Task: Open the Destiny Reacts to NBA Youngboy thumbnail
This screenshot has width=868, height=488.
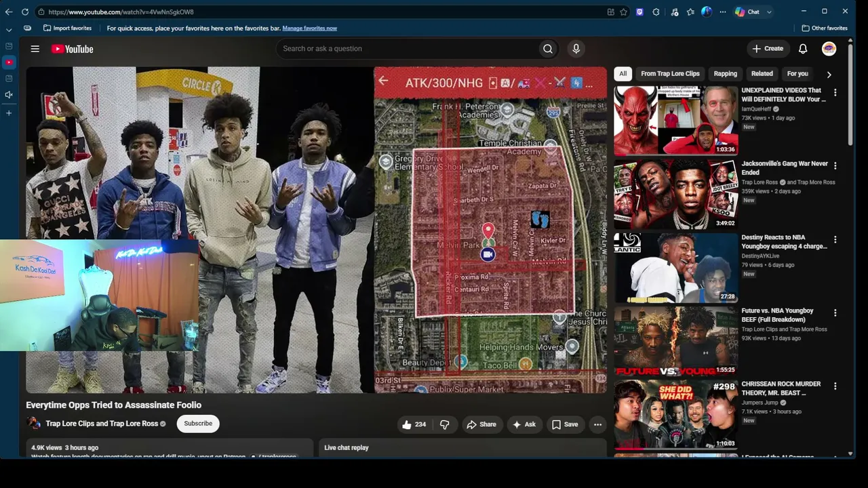Action: [676, 268]
